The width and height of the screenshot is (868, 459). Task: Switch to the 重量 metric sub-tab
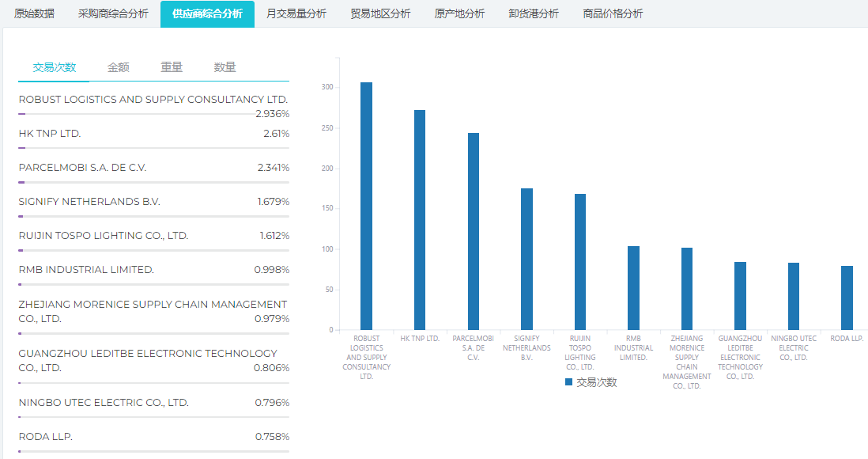(172, 67)
